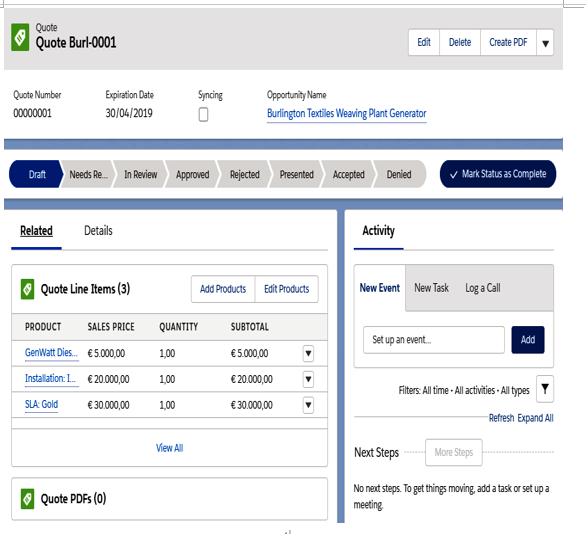
Task: Click the Quote PDFs tag icon
Action: (27, 498)
